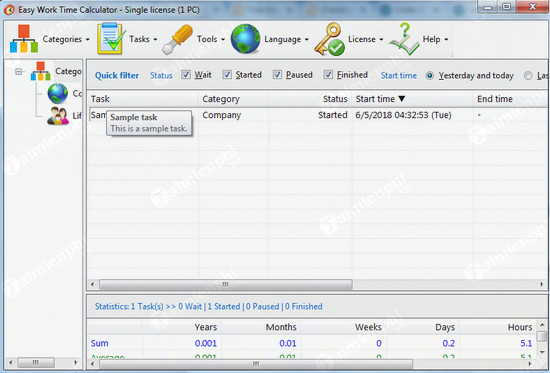
Task: Click the statistics horizontal scrollbar thumb
Action: click(256, 364)
